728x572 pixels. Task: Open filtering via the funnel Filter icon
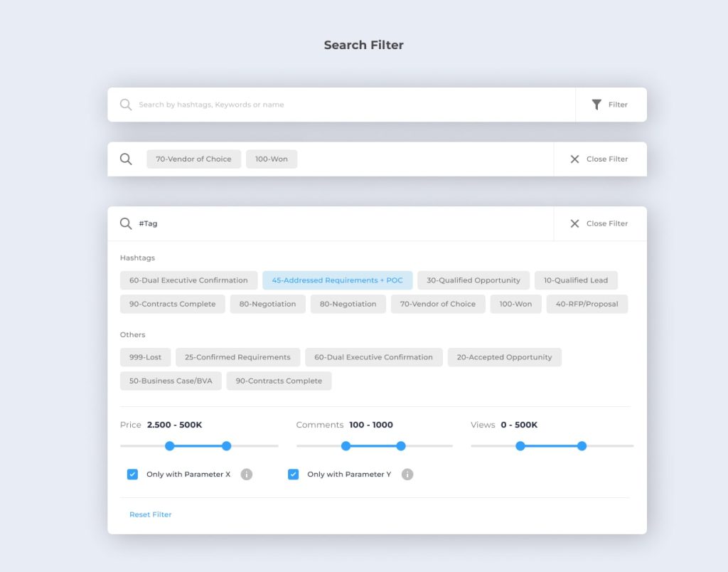pyautogui.click(x=597, y=104)
